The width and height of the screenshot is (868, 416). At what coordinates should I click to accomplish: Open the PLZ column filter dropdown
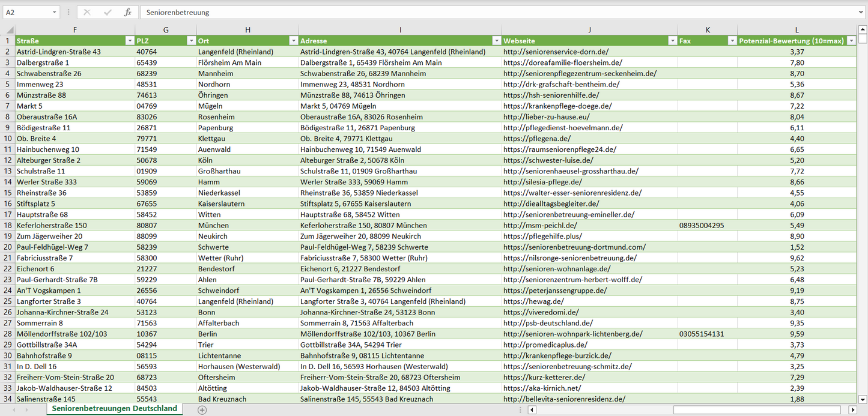[191, 41]
